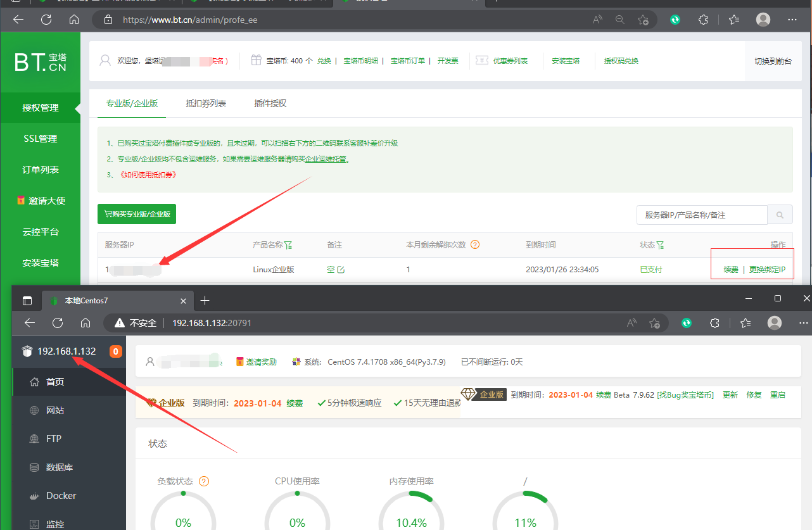
Task: Open 数据库 in the panel sidebar
Action: [x=69, y=467]
